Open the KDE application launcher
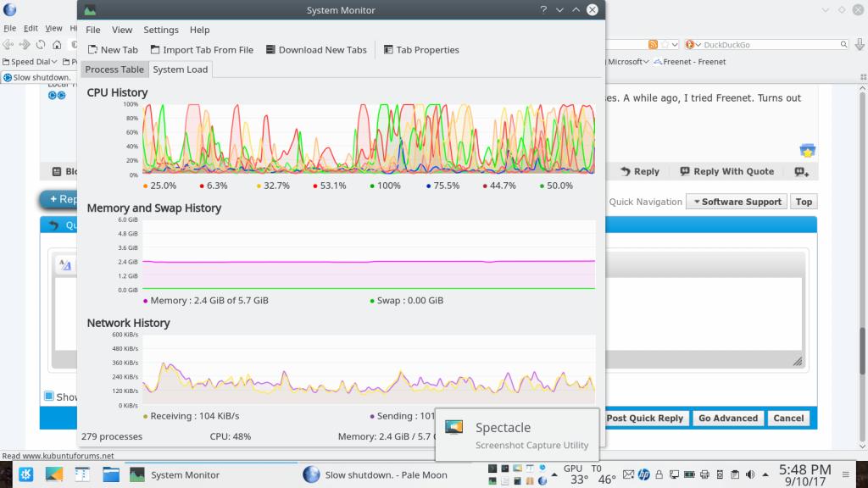Screen dimensions: 868x488 [26, 474]
